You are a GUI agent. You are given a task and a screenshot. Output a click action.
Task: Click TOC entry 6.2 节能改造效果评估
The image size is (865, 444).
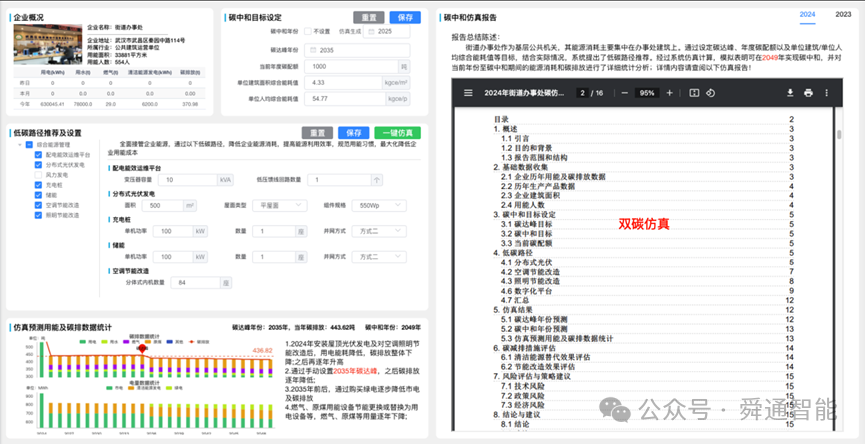click(x=538, y=367)
